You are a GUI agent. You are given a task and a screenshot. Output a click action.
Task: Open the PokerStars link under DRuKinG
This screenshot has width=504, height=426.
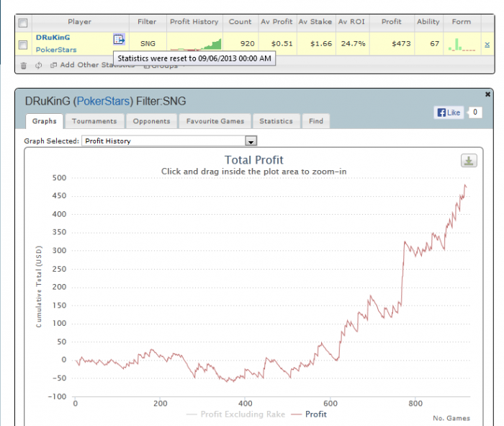tap(56, 50)
